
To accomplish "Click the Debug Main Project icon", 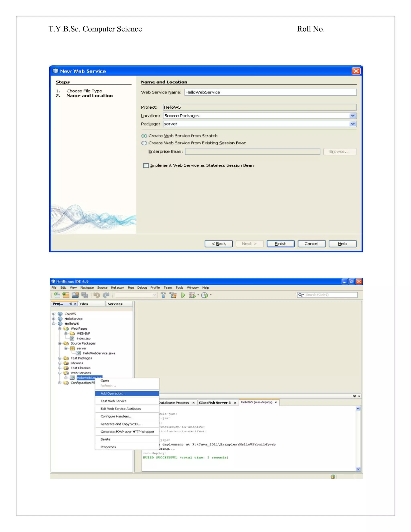I will [x=192, y=295].
